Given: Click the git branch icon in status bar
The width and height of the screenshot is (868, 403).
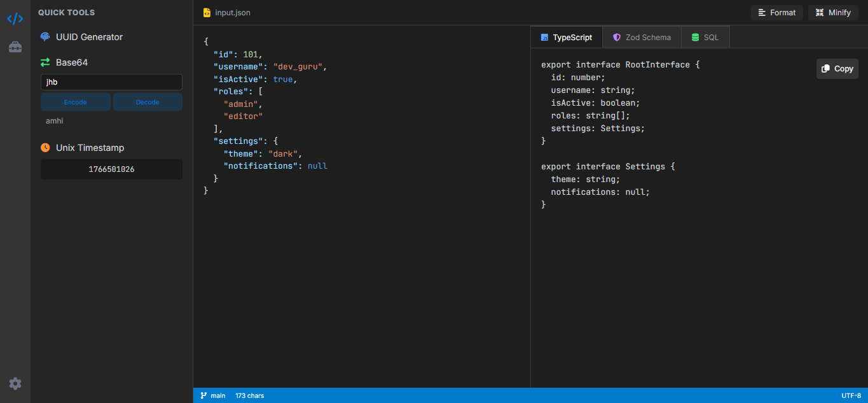Looking at the screenshot, I should (x=203, y=395).
